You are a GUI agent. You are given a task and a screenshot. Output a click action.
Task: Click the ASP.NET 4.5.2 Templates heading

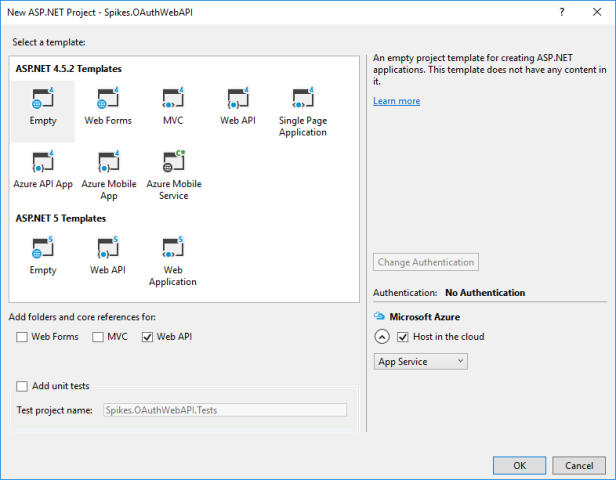coord(69,69)
